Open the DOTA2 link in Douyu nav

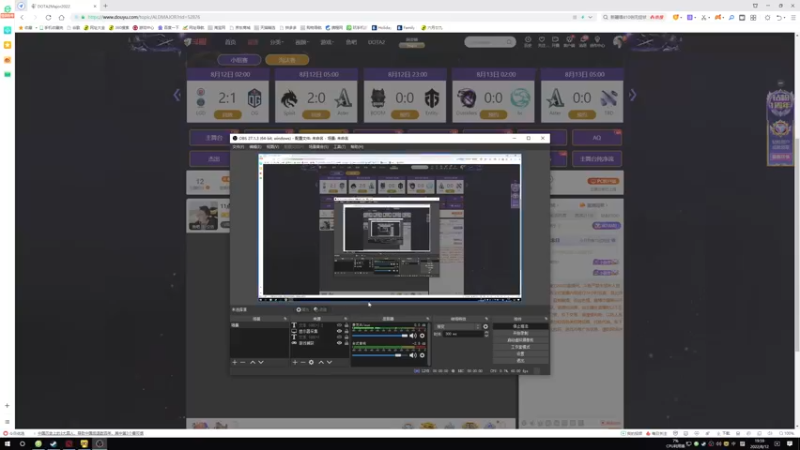coord(377,42)
